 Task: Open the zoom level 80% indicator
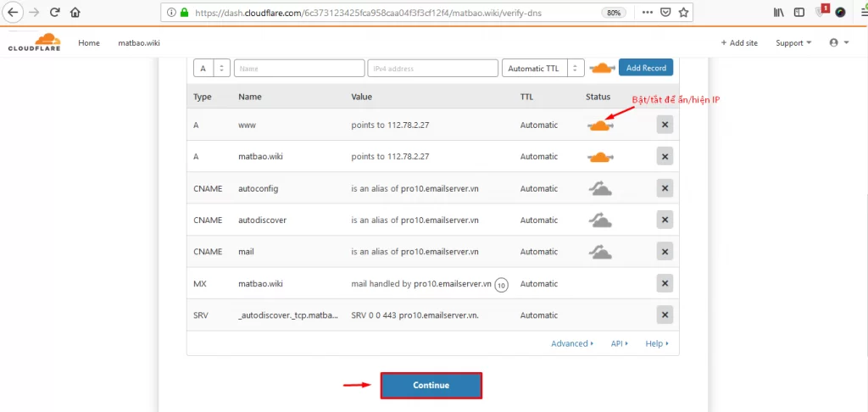click(614, 12)
